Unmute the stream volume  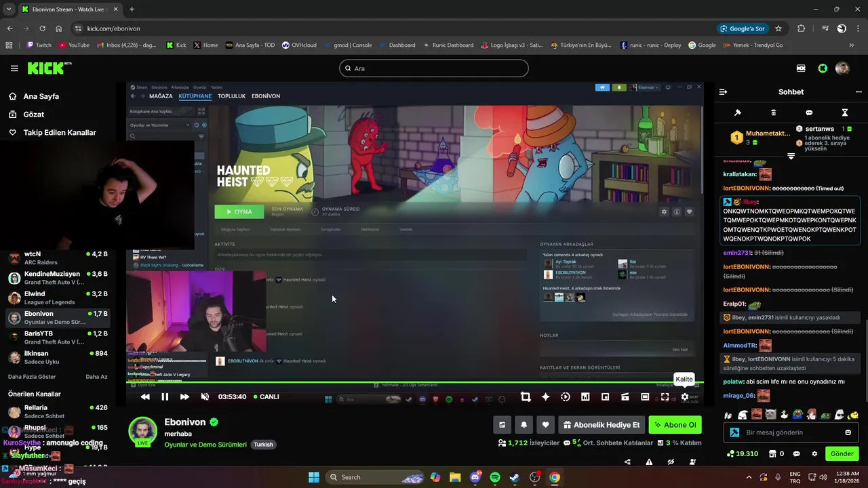coord(205,397)
